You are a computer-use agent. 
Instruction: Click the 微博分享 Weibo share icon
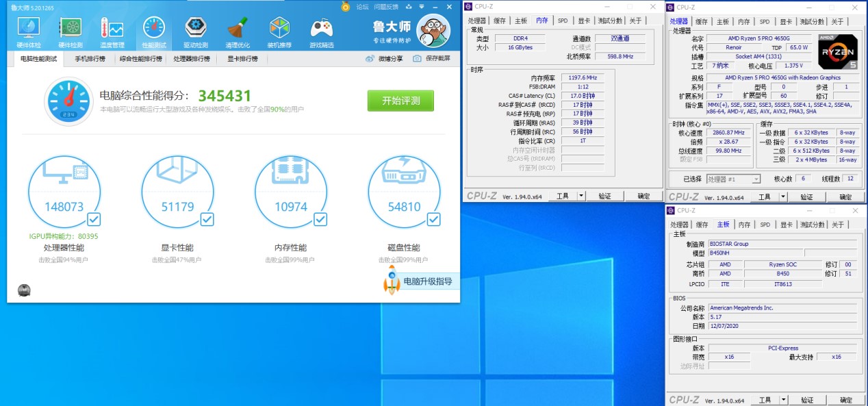370,59
